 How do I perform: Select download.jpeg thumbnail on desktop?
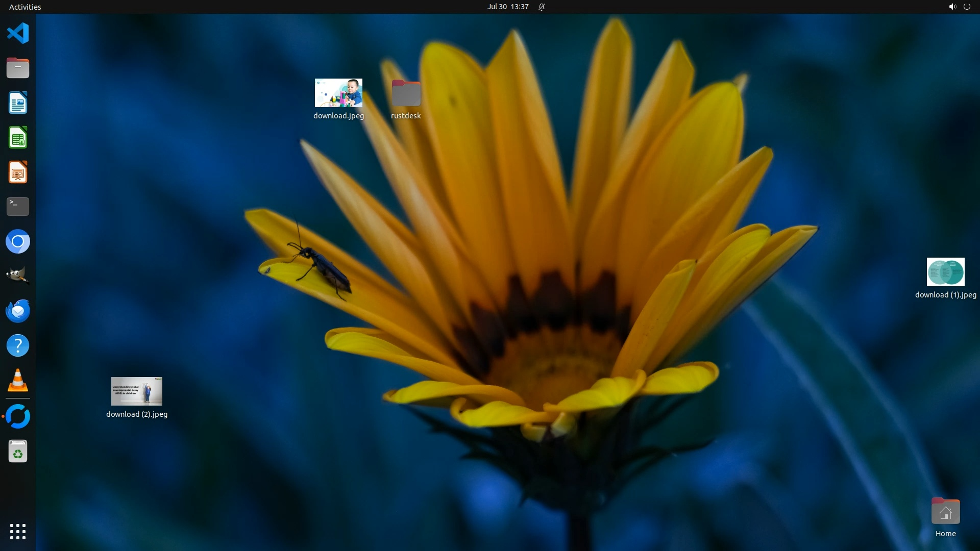click(338, 93)
